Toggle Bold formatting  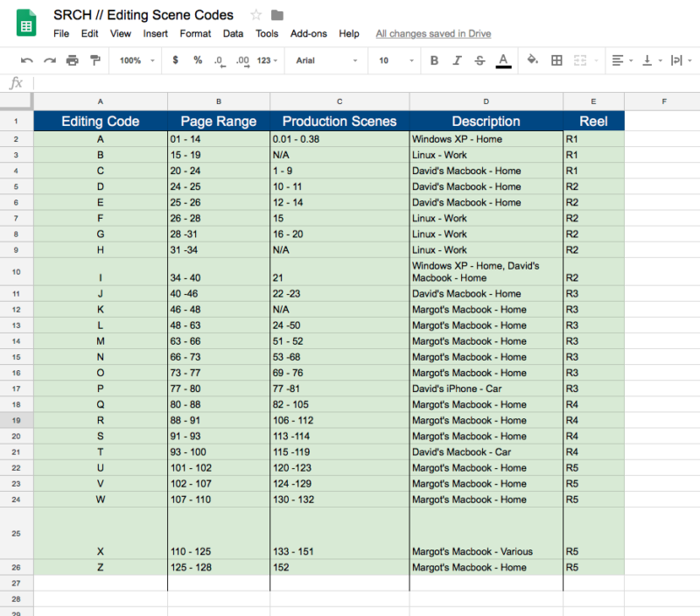coord(434,60)
